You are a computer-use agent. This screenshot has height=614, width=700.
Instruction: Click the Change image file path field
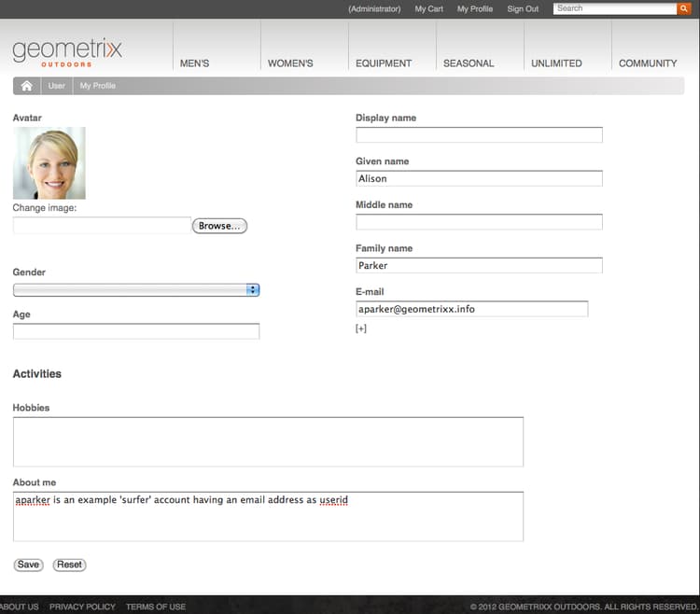[x=102, y=225]
